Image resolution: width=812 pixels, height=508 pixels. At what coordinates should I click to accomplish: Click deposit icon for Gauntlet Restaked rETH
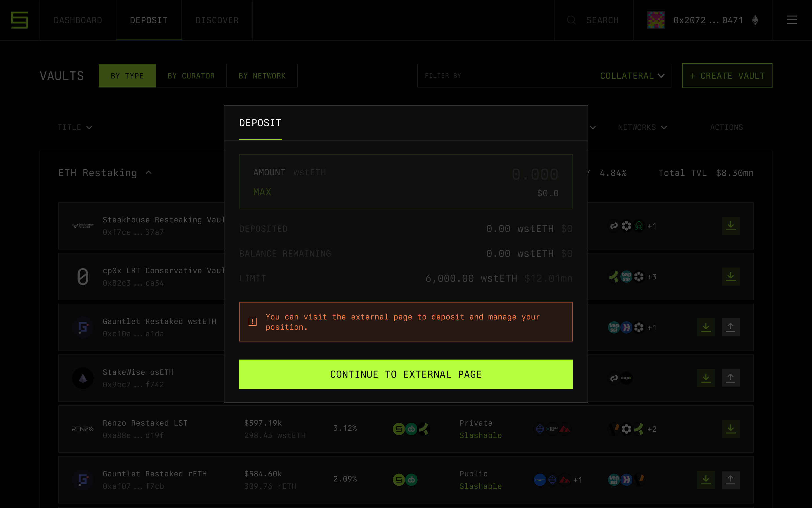(706, 479)
